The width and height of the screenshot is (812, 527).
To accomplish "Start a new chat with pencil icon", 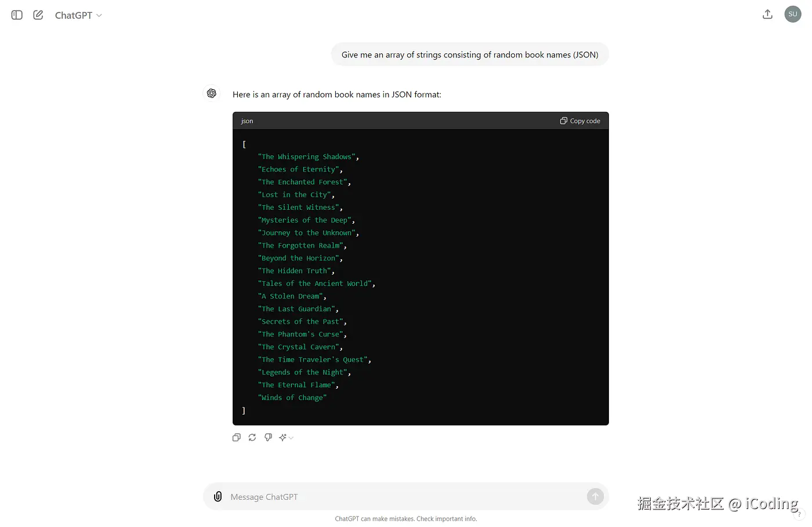I will tap(38, 15).
